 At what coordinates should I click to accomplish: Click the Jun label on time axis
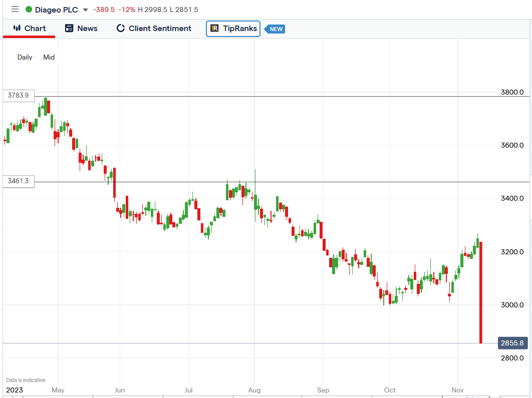[120, 390]
